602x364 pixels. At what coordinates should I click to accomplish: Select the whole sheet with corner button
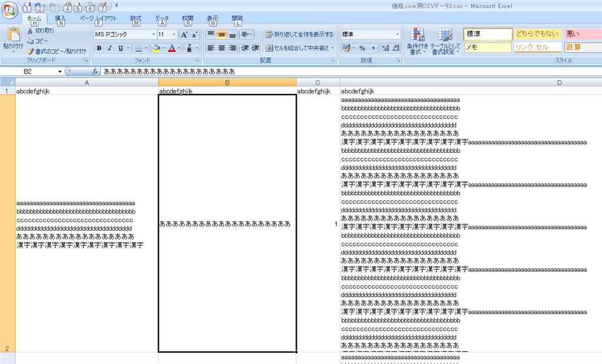[x=8, y=82]
